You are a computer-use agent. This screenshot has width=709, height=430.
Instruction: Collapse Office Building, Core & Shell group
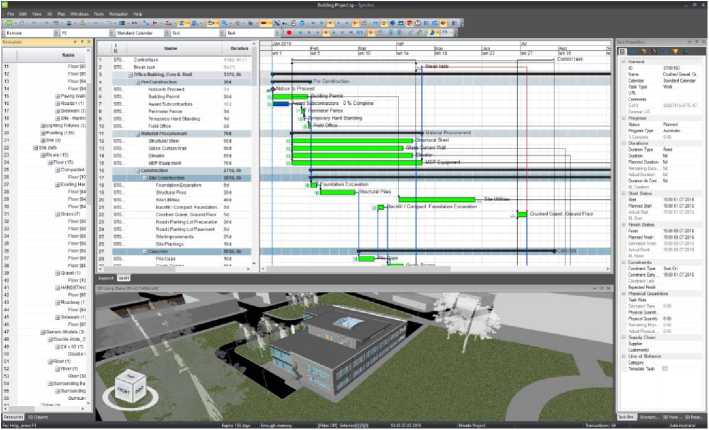click(133, 74)
